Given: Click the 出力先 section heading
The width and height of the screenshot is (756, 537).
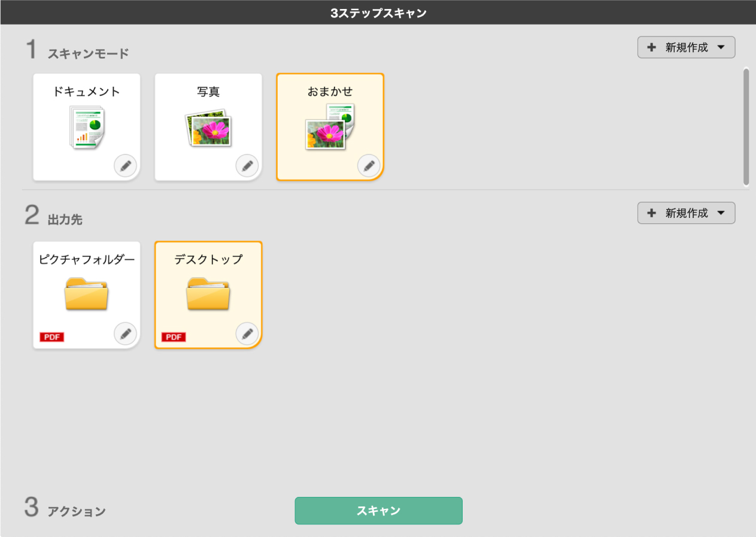Looking at the screenshot, I should (x=65, y=220).
